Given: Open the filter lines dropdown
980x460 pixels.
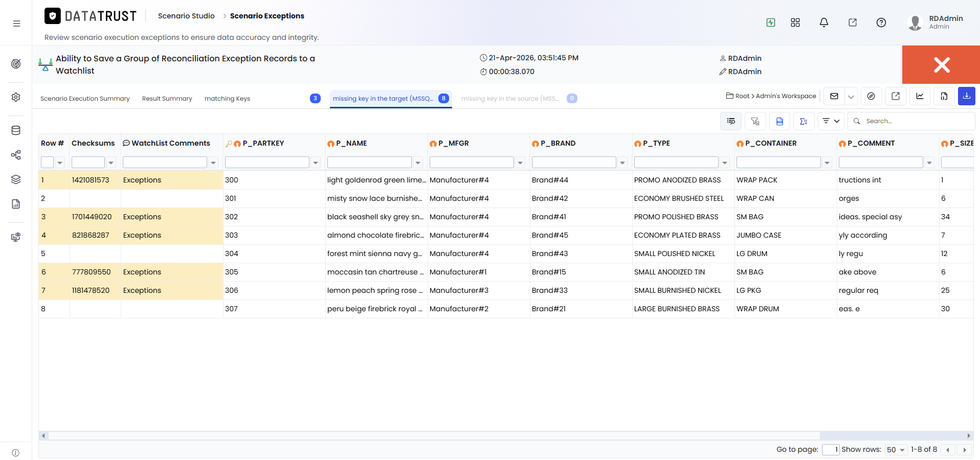Looking at the screenshot, I should (831, 121).
